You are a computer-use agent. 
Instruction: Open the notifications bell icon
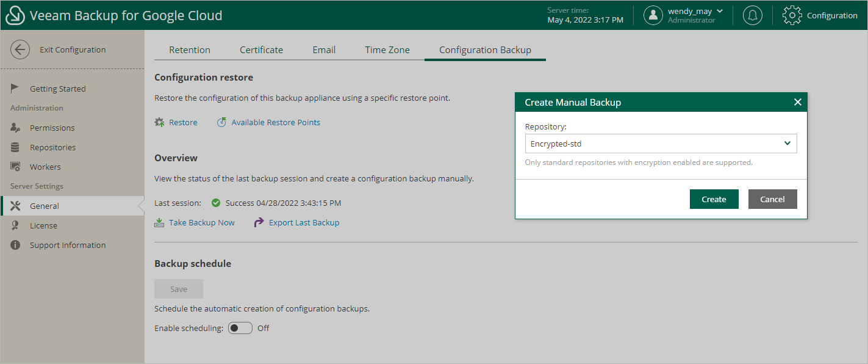click(x=753, y=15)
